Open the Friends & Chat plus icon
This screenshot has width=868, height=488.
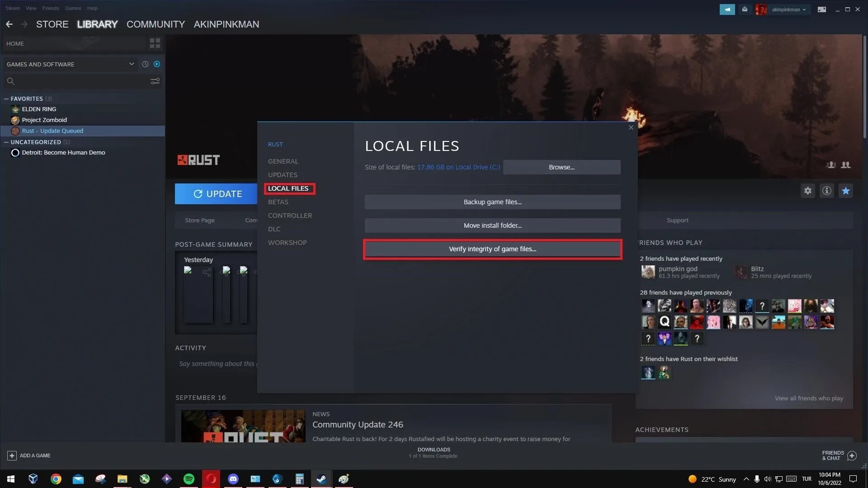click(852, 455)
